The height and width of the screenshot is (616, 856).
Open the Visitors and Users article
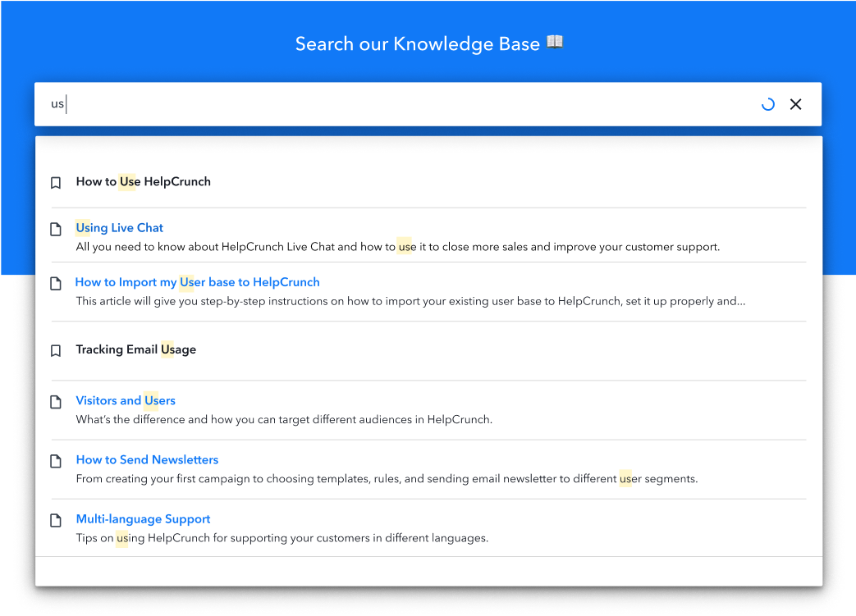click(126, 400)
